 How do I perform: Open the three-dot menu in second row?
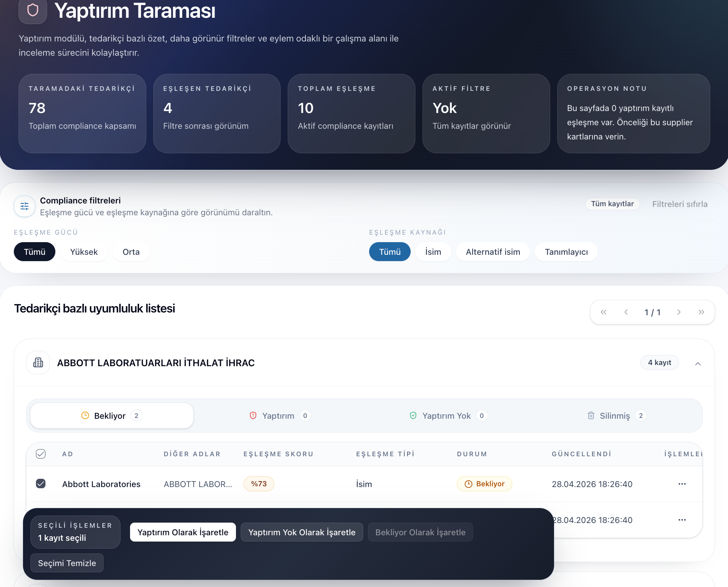point(682,520)
